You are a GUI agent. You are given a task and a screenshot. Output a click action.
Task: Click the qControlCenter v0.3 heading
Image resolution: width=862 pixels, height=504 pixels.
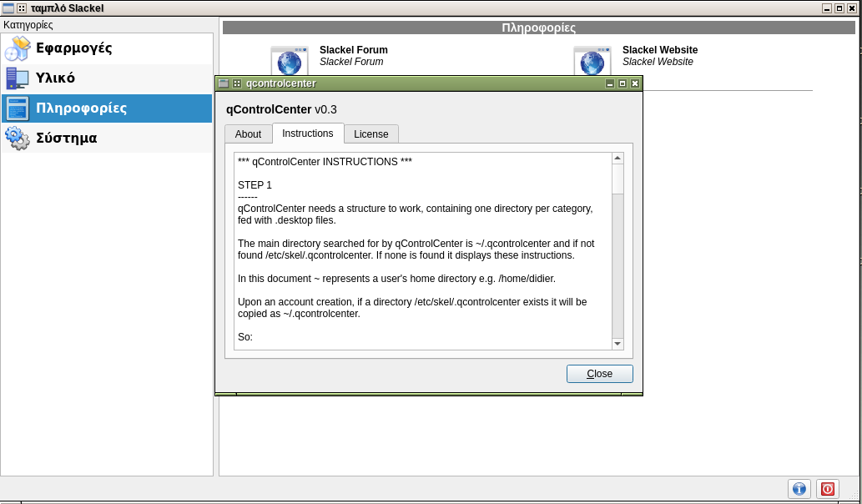281,109
